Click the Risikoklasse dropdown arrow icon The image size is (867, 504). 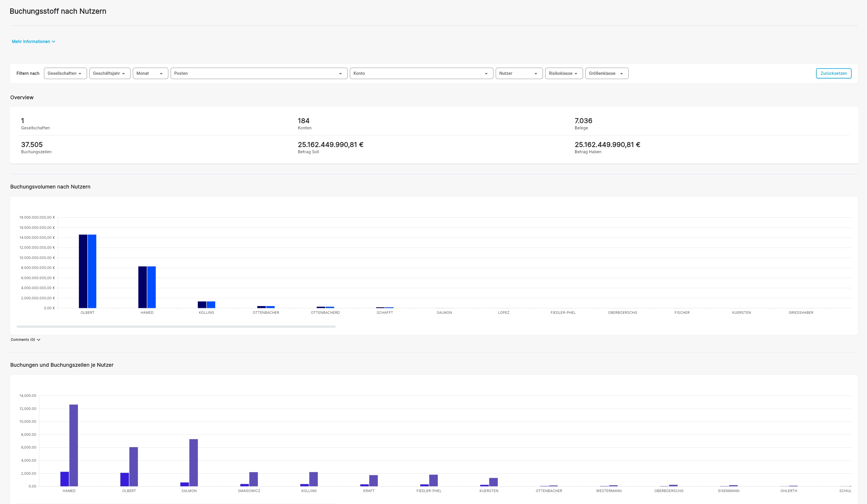[x=576, y=74]
